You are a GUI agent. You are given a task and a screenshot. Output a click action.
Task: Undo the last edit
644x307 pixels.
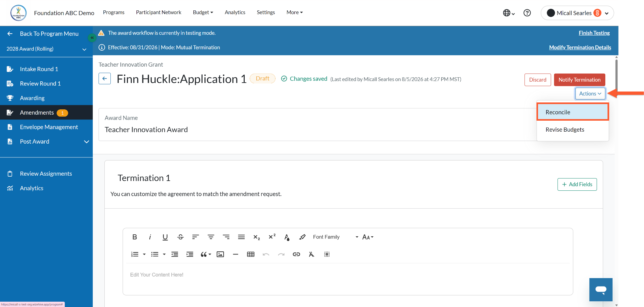pyautogui.click(x=266, y=254)
